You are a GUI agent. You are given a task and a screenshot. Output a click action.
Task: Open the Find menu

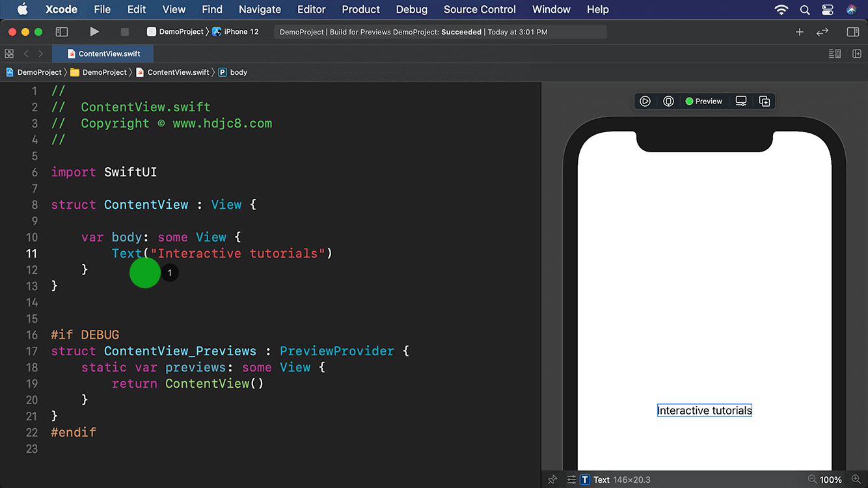point(212,9)
